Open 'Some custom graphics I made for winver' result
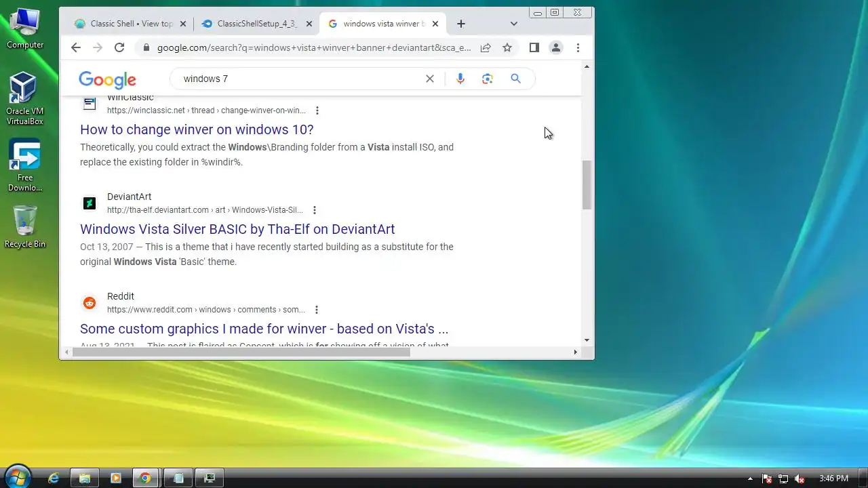This screenshot has height=488, width=868. pos(264,329)
